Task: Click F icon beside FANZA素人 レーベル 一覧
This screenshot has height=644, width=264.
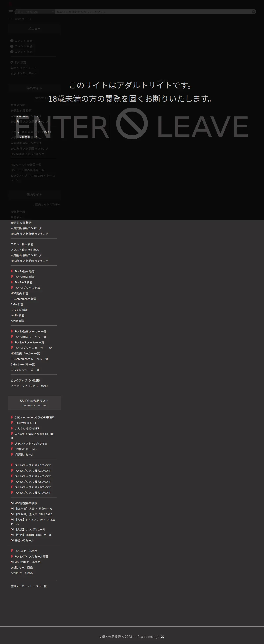Action: pos(12,336)
